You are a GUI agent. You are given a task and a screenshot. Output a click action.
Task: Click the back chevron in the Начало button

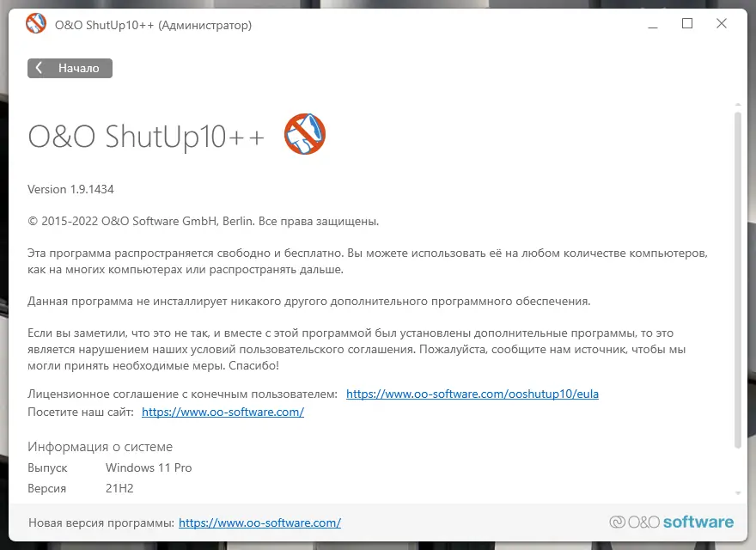(x=39, y=68)
